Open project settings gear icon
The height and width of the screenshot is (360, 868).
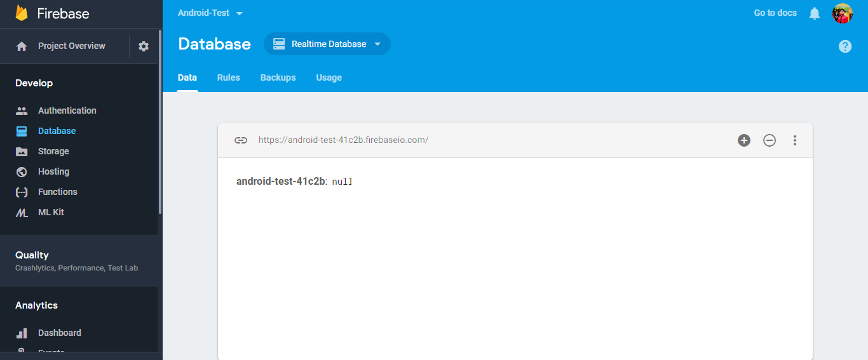(144, 46)
